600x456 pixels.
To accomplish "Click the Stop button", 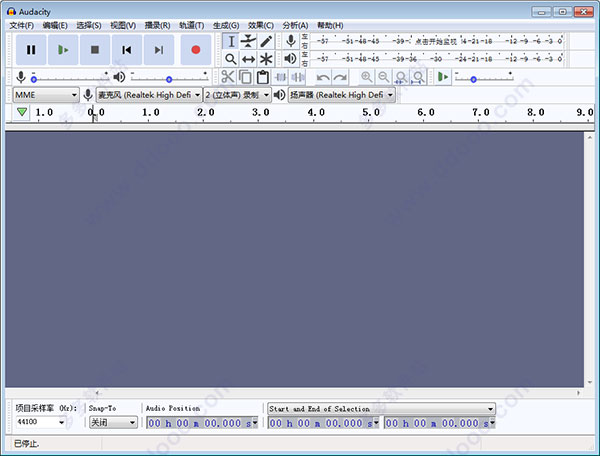I will pyautogui.click(x=95, y=50).
